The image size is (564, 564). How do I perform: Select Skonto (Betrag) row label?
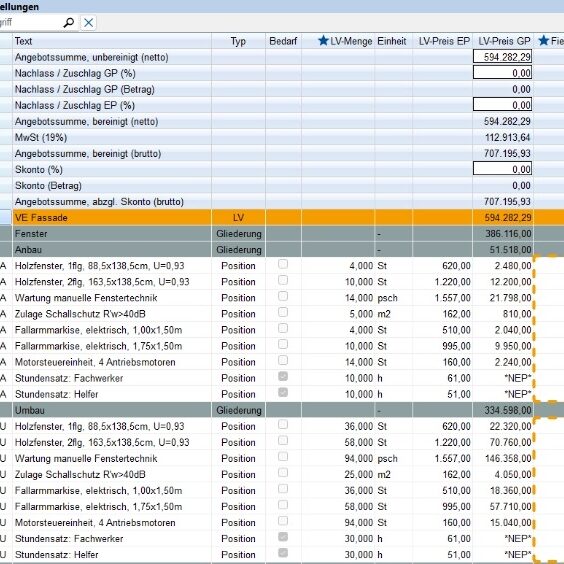pyautogui.click(x=48, y=186)
